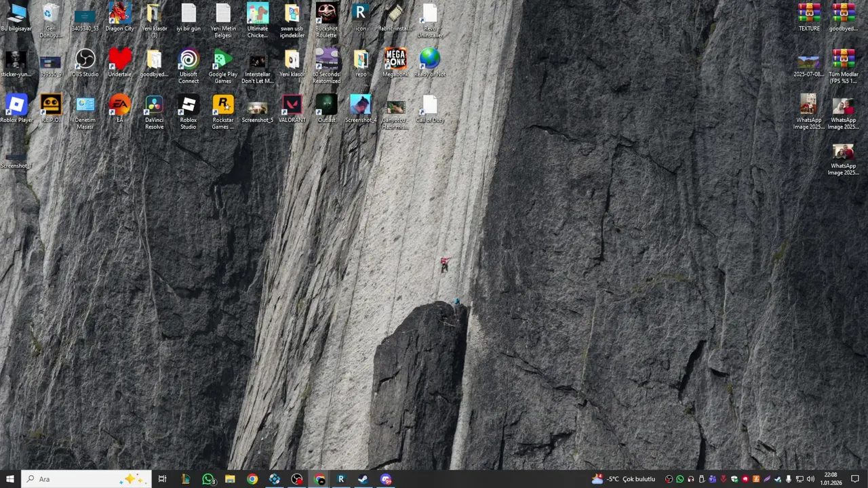This screenshot has height=488, width=868.
Task: Open File Explorer from the taskbar
Action: (230, 479)
